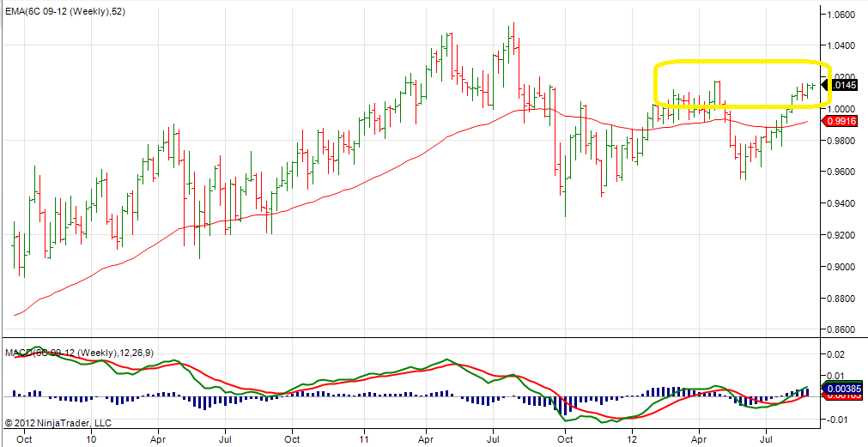Click the EMA(6C 09-12 (Weekly),52) indicator label
This screenshot has width=868, height=447.
pyautogui.click(x=64, y=11)
